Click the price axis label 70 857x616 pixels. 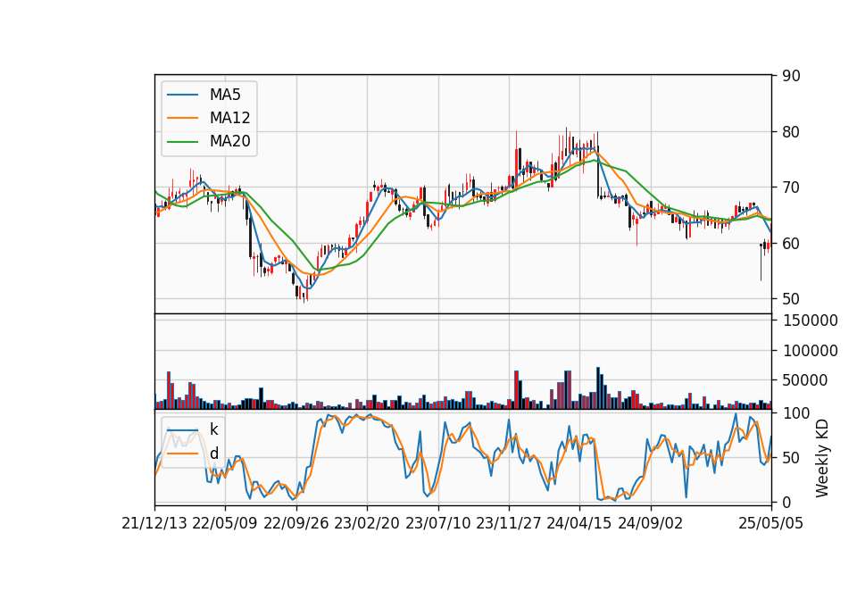point(791,187)
